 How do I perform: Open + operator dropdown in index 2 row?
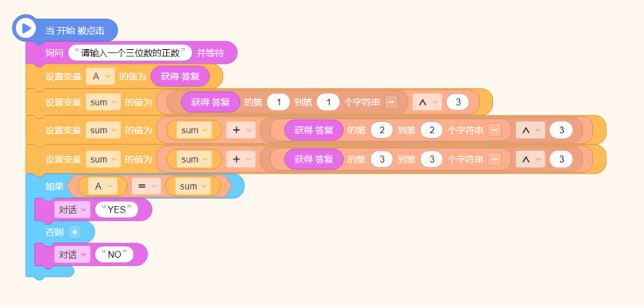(x=241, y=130)
